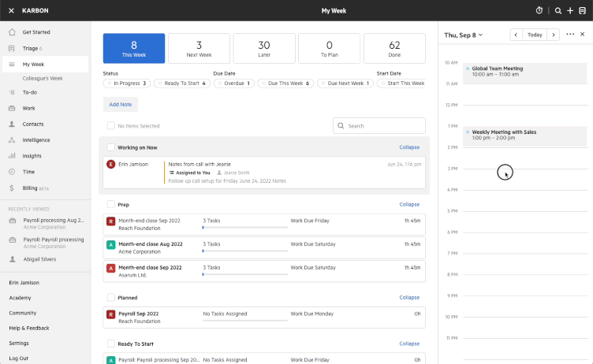Viewport: 593px width, 364px height.
Task: Open the Triage inbox in sidebar
Action: tap(32, 48)
